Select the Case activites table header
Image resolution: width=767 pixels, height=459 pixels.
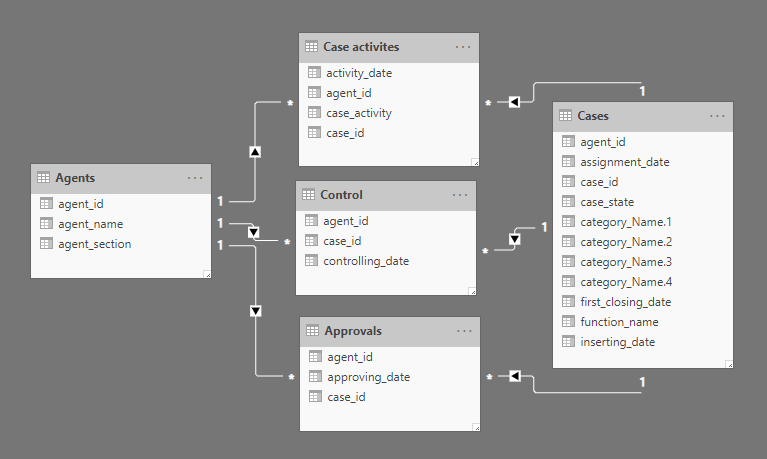(389, 47)
